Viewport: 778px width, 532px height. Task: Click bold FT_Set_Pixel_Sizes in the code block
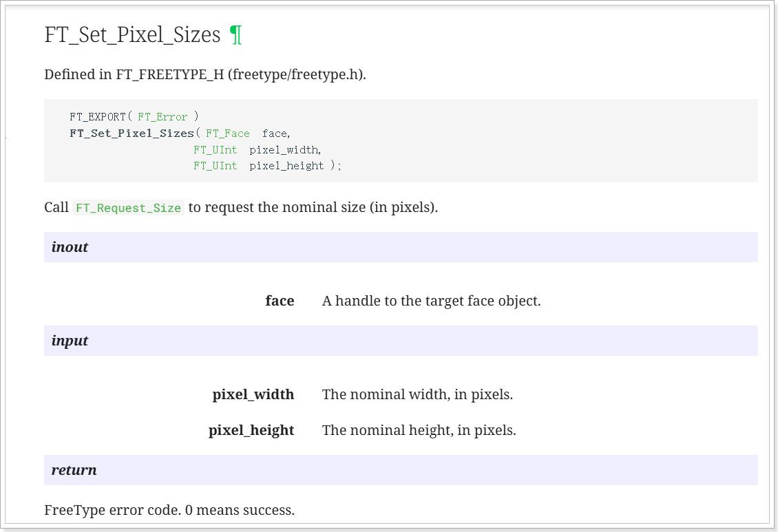132,134
